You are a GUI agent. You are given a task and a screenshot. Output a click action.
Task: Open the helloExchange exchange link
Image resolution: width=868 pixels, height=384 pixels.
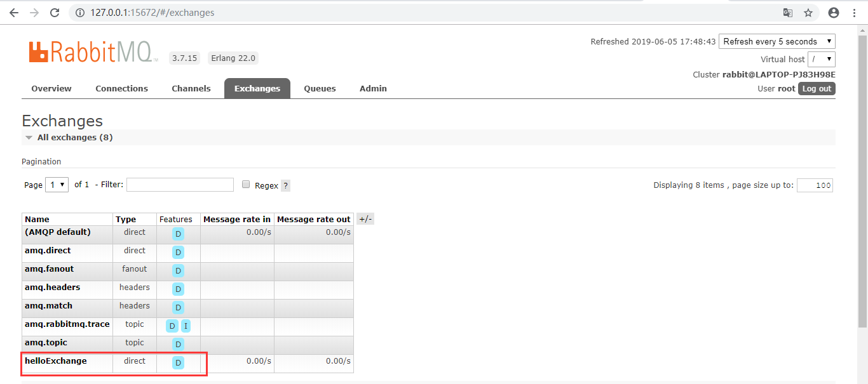tap(56, 361)
